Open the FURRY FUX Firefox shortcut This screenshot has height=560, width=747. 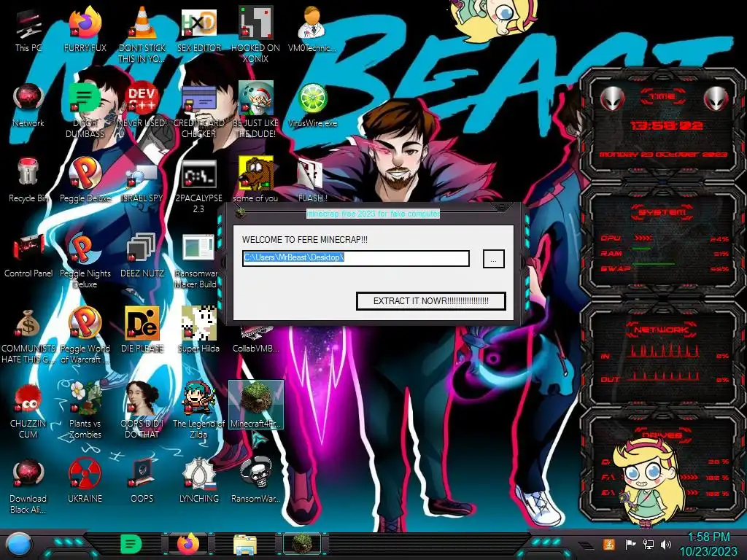coord(85,29)
